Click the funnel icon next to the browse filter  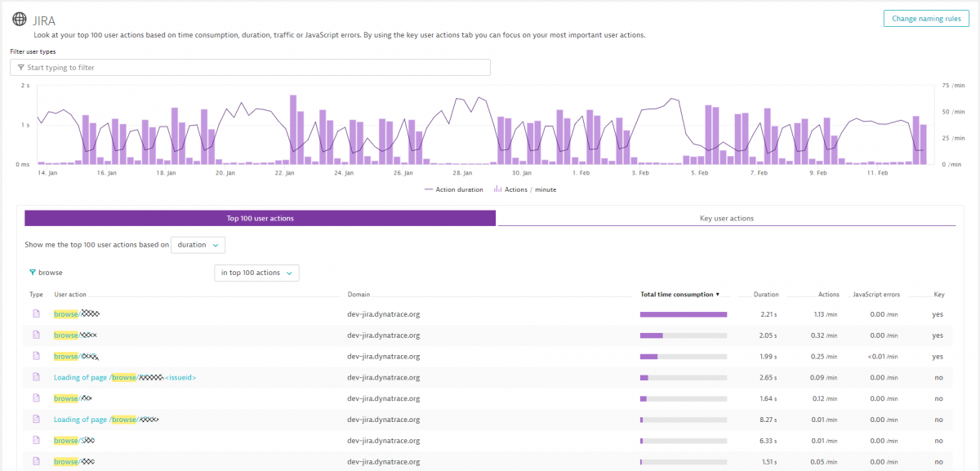coord(33,272)
